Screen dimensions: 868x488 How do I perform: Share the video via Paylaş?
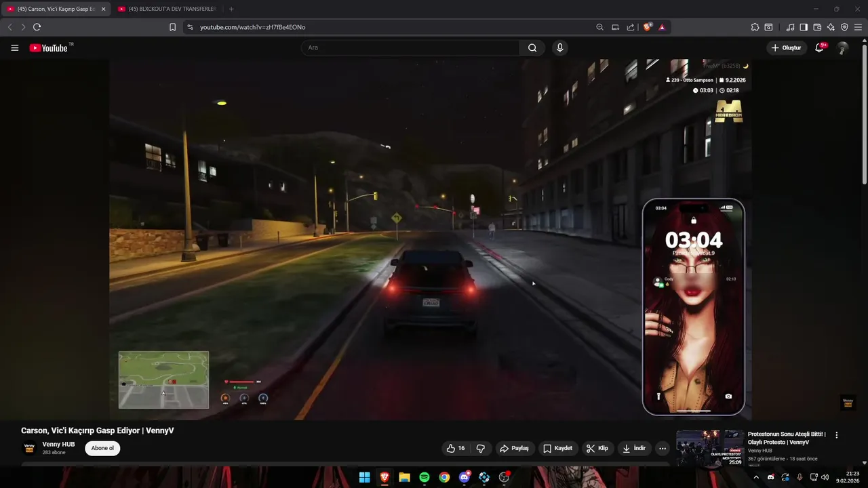tap(514, 448)
